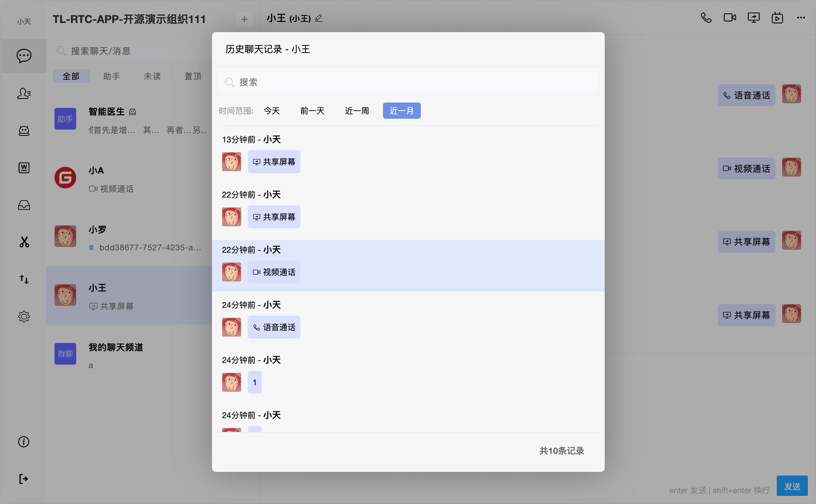The height and width of the screenshot is (504, 816).
Task: Click the plus button to add chat
Action: [x=244, y=19]
